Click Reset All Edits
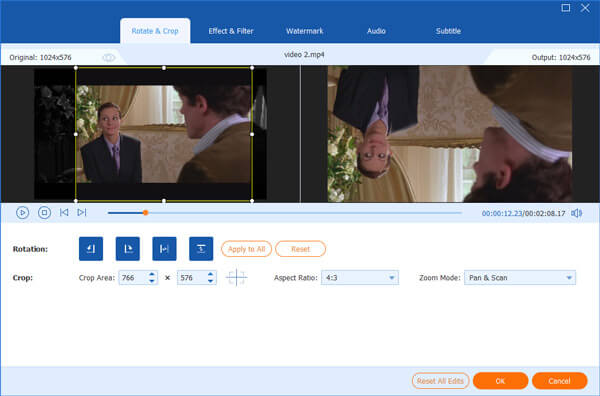This screenshot has height=396, width=600. [x=440, y=381]
